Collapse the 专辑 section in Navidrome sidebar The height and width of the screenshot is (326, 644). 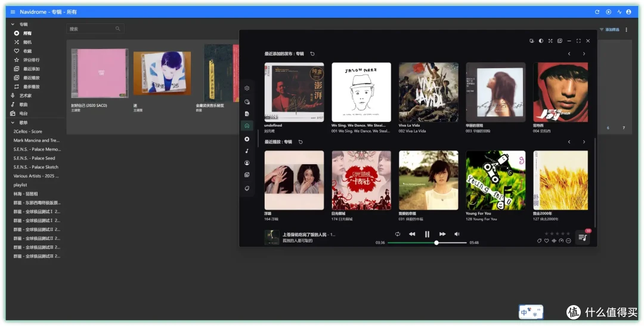(x=13, y=24)
